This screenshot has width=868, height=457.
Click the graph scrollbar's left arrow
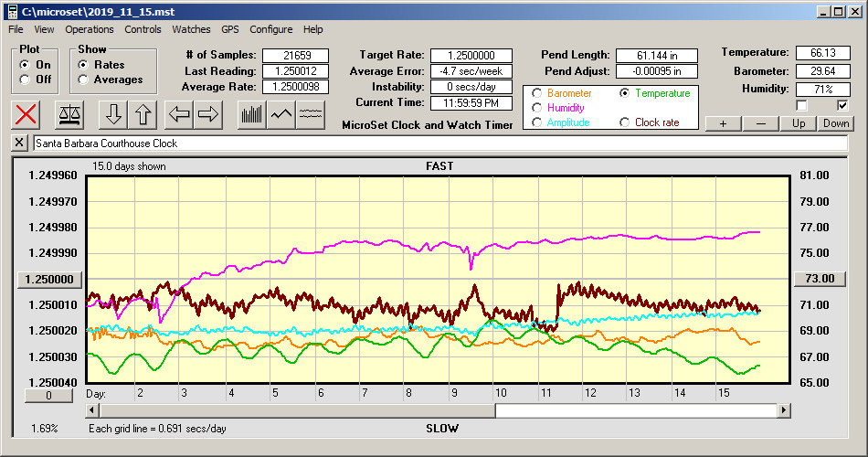92,410
